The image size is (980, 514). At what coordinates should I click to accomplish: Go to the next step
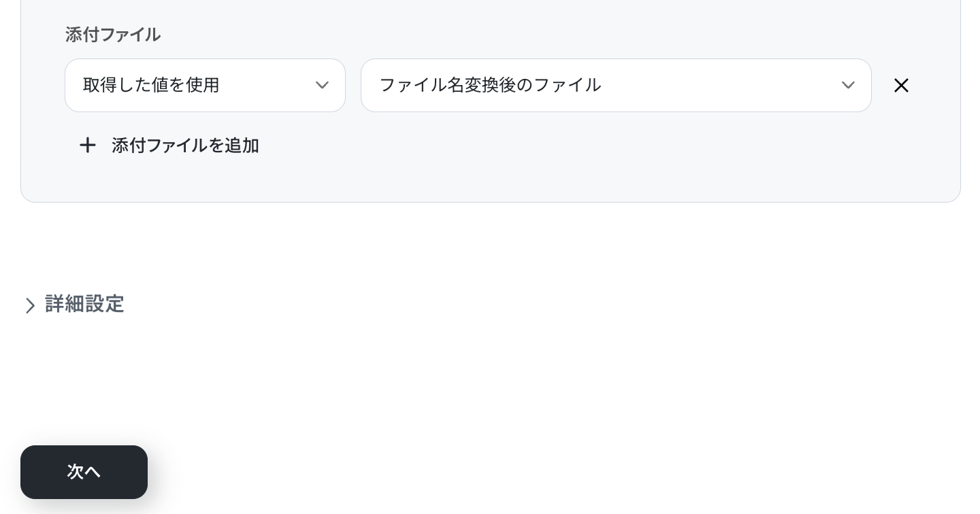[x=84, y=472]
